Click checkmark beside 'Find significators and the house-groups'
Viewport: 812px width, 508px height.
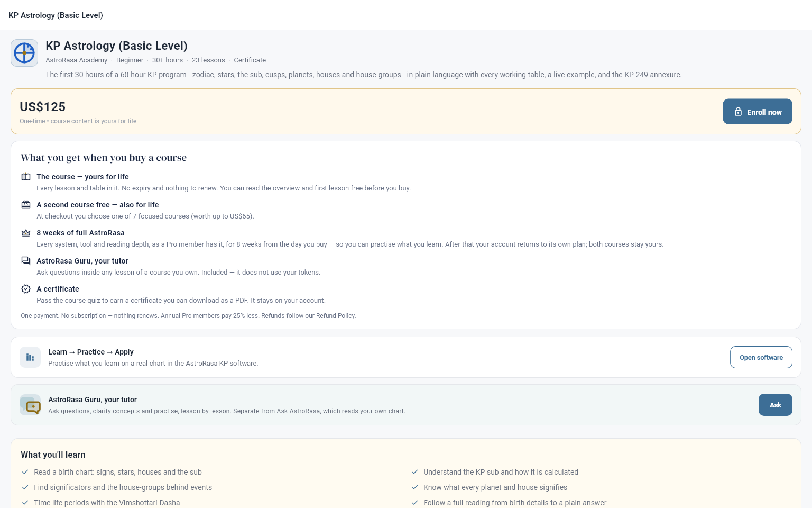tap(25, 487)
